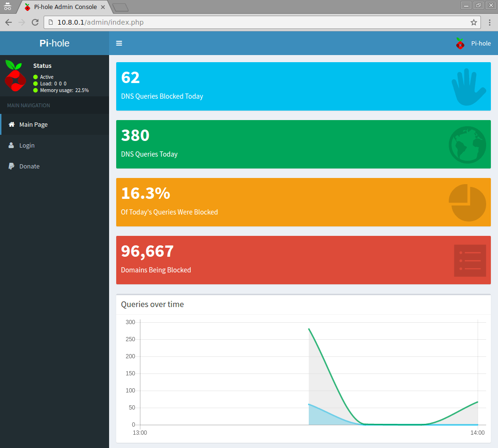Click the green line peak in the Queries chart

coord(309,329)
